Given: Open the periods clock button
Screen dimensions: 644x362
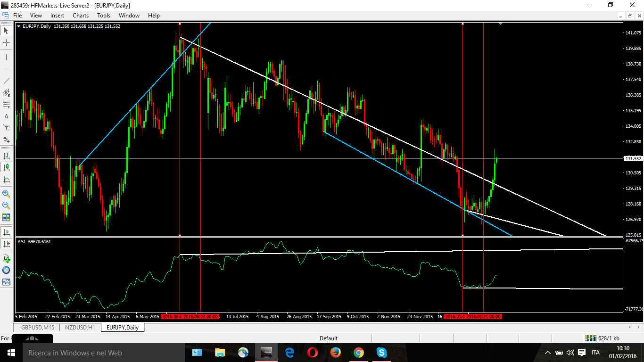Looking at the screenshot, I should [x=6, y=270].
